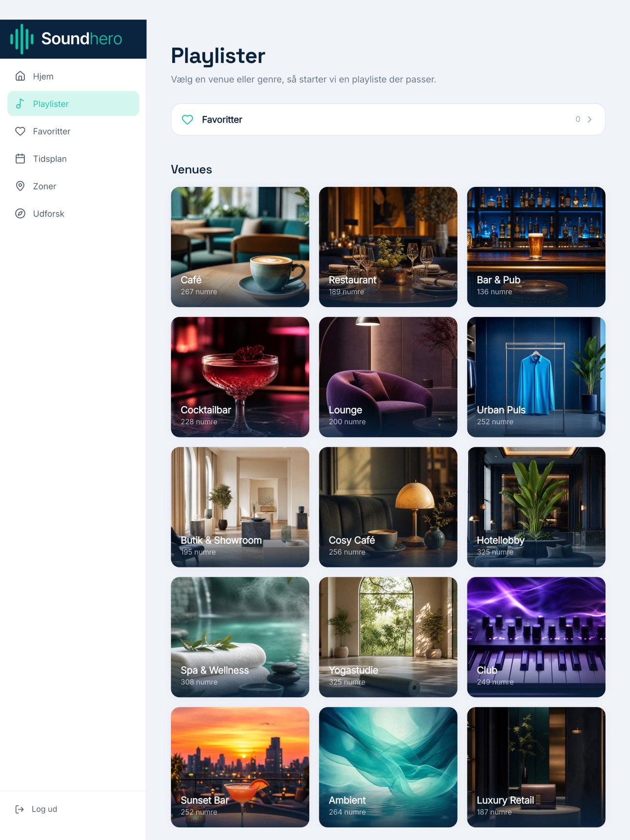Click the compass icon beside Udforsk
Screen dimensions: 630x840
point(20,213)
